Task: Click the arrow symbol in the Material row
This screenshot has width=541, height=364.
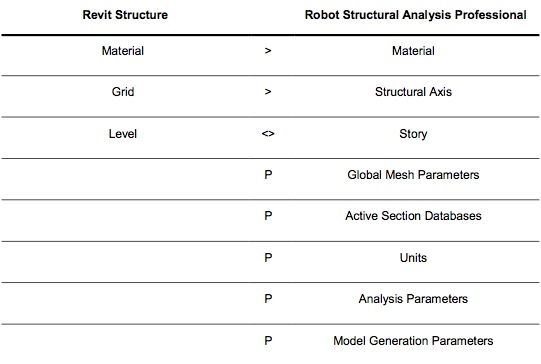Action: point(268,51)
